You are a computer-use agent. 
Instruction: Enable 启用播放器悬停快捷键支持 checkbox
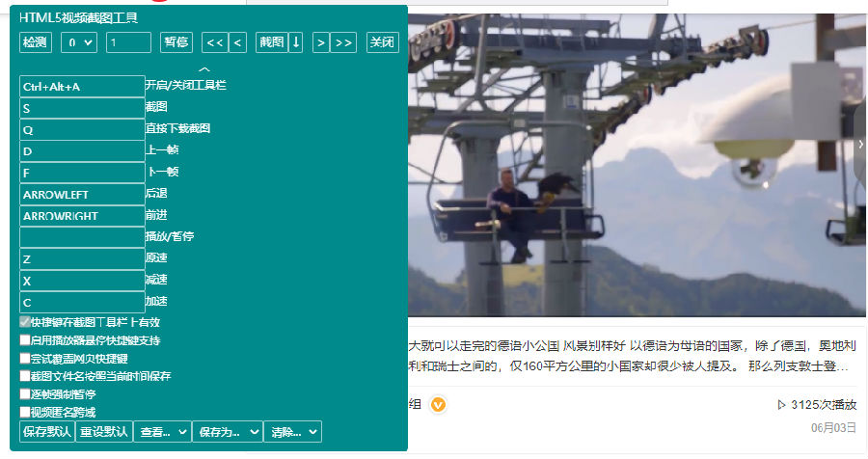pos(25,340)
